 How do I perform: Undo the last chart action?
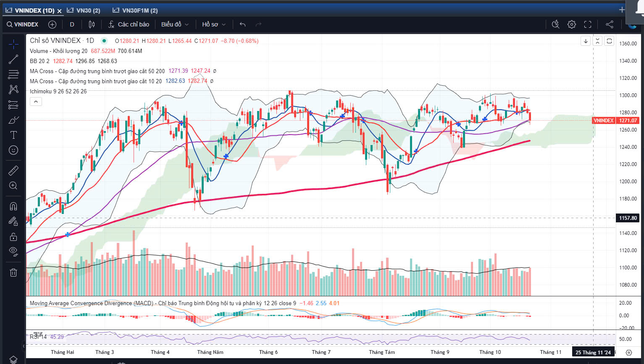click(242, 24)
